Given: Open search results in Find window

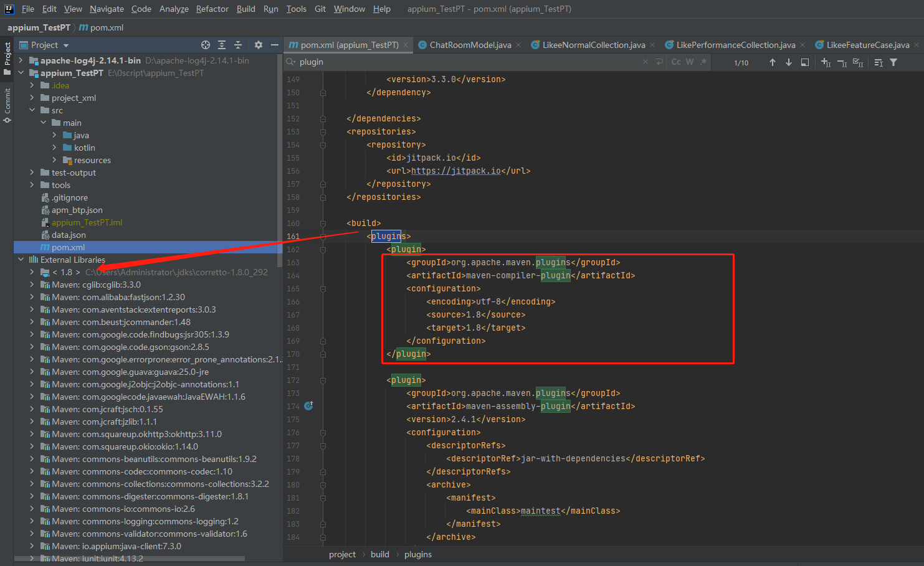Looking at the screenshot, I should 805,62.
